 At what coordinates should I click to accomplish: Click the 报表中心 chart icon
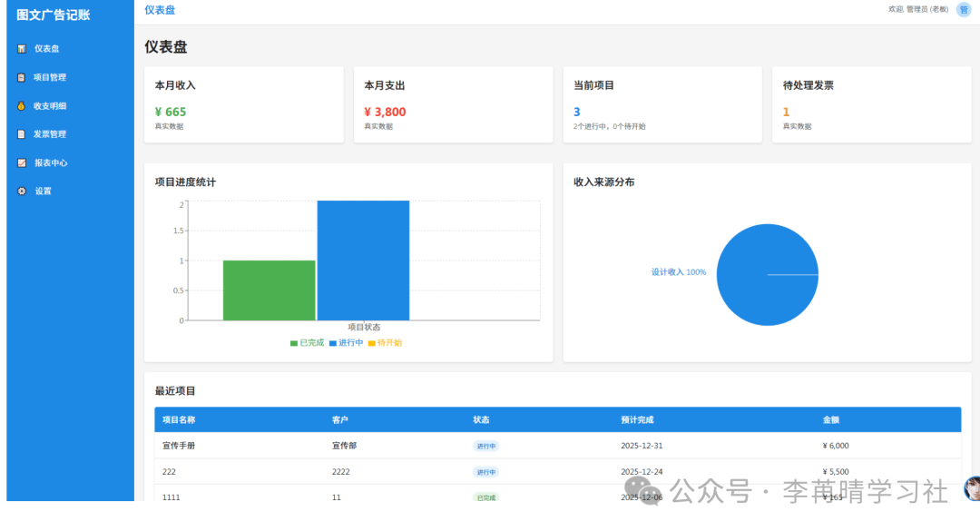(22, 163)
